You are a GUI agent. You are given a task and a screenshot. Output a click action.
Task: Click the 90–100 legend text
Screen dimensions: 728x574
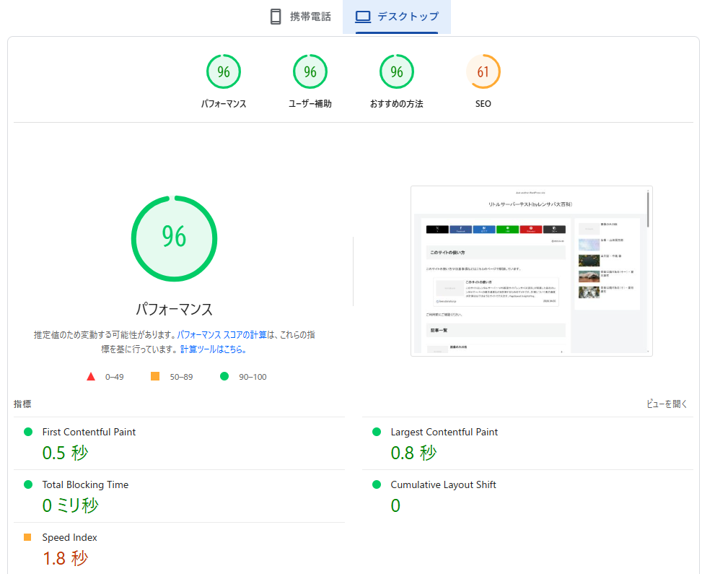coord(253,377)
